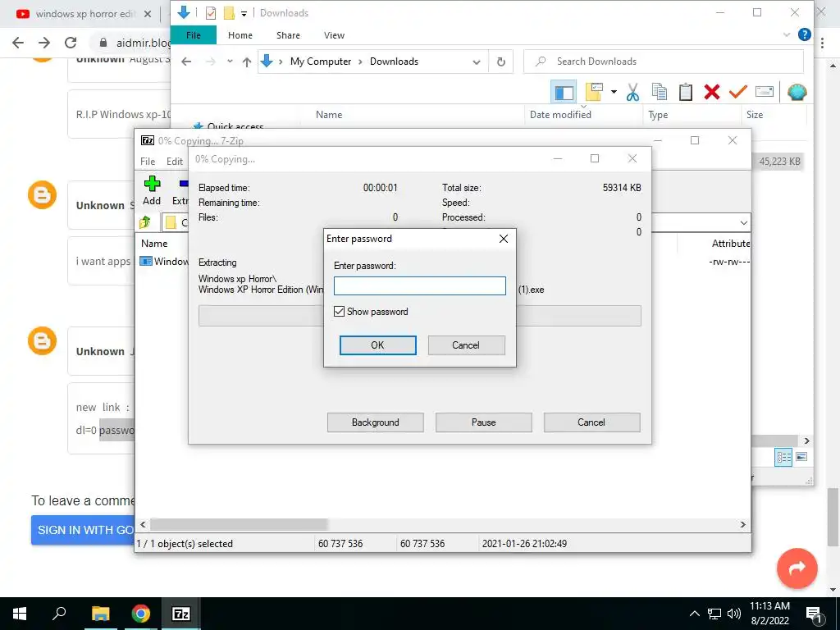This screenshot has height=630, width=840.
Task: Open the Explorer Share tab
Action: pos(288,35)
